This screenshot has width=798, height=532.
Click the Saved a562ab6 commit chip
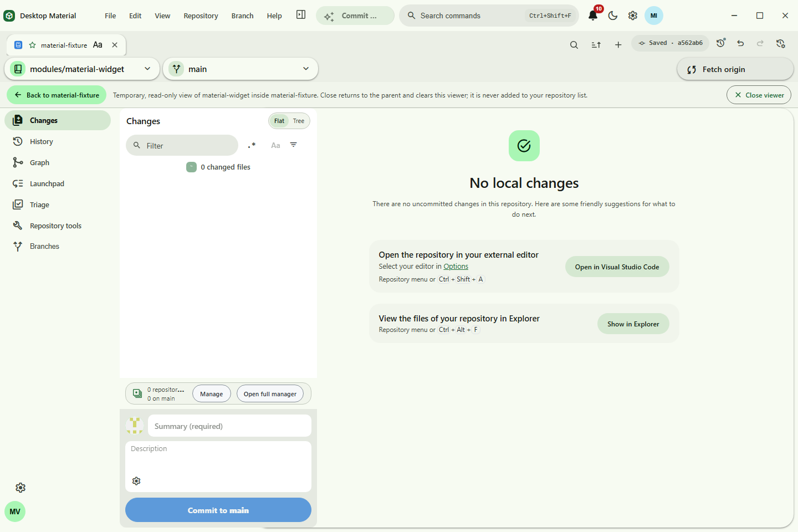tap(670, 43)
